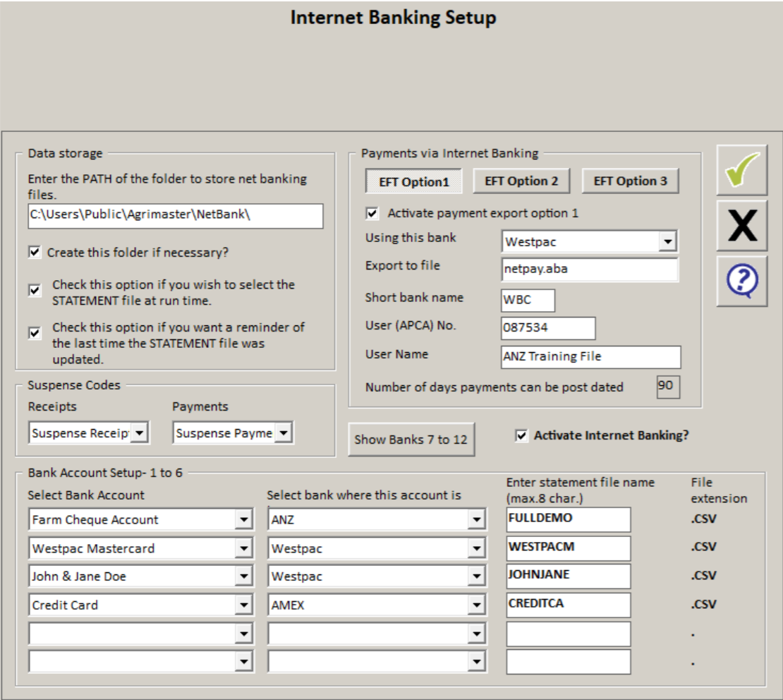Screen dimensions: 783x700
Task: Click the fifth row empty statement file field
Action: 569,634
